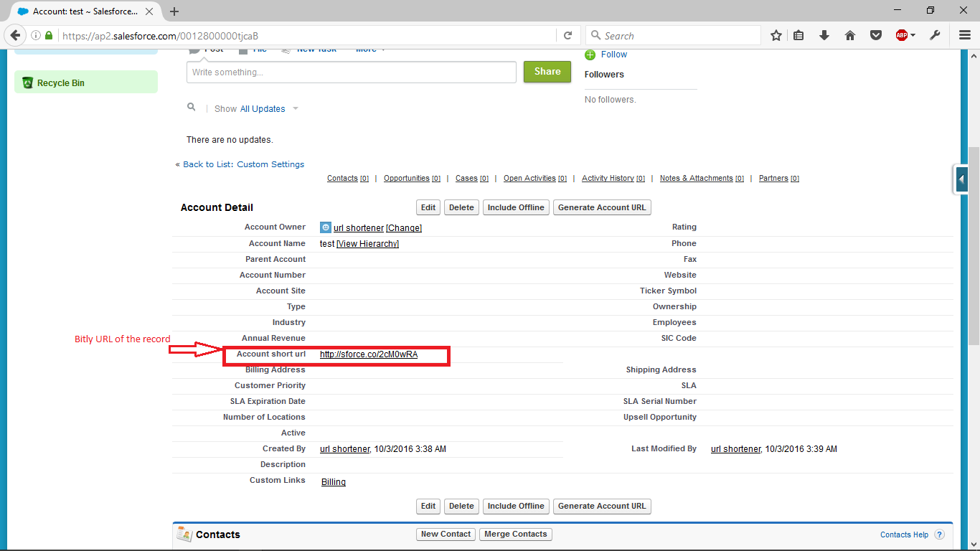Screen dimensions: 980x551
Task: Expand the collapsed right sidebar panel arrow
Action: point(961,179)
